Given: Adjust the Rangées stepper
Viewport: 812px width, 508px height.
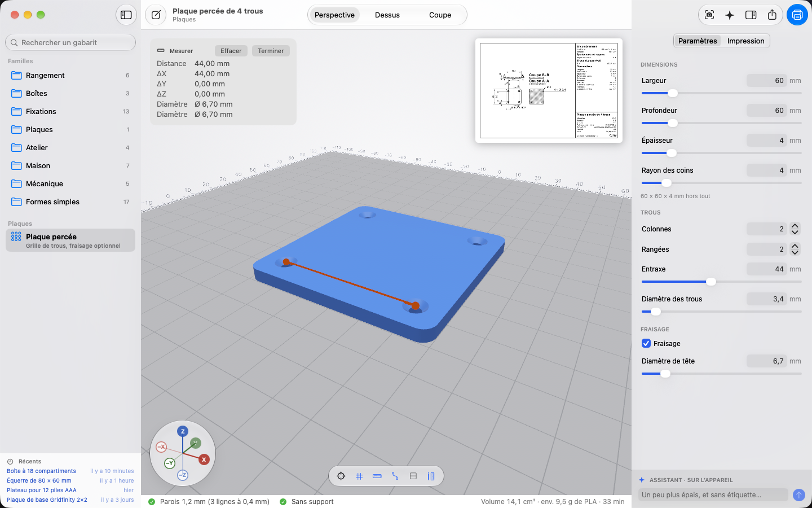Looking at the screenshot, I should point(795,249).
